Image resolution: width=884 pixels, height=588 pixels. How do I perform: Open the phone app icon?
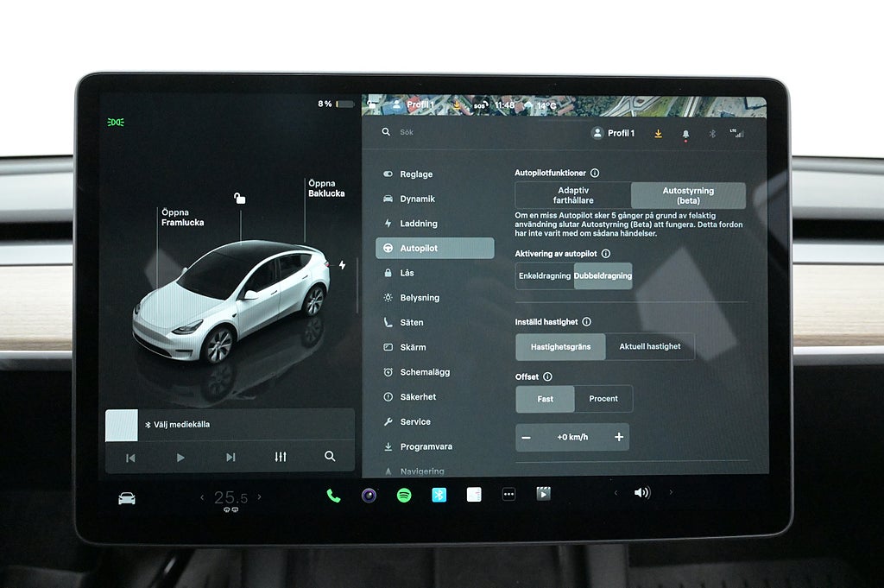pyautogui.click(x=333, y=496)
